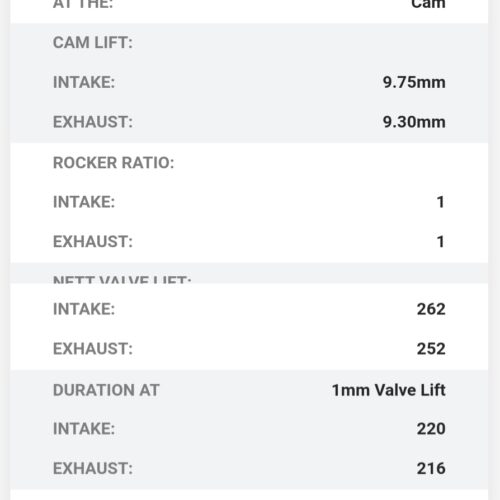Select the exhaust value 252
This screenshot has width=500, height=500.
coord(431,349)
